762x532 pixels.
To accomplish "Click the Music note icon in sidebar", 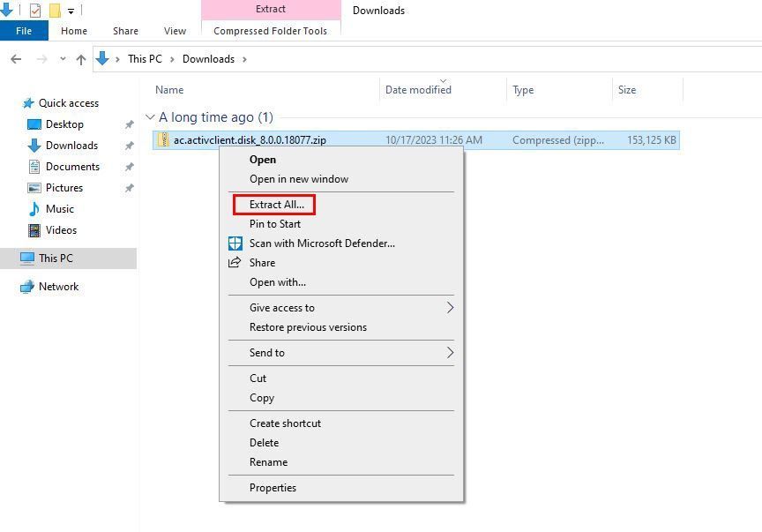I will (34, 209).
